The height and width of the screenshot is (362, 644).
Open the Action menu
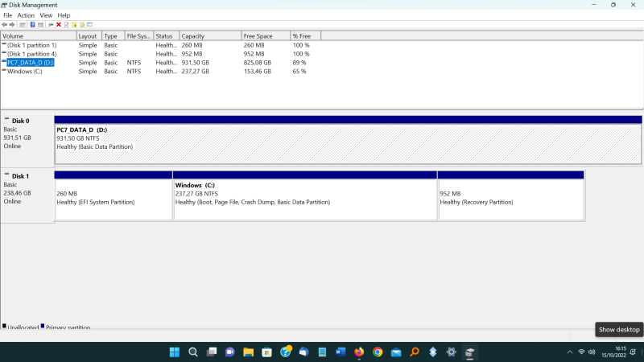[x=26, y=15]
